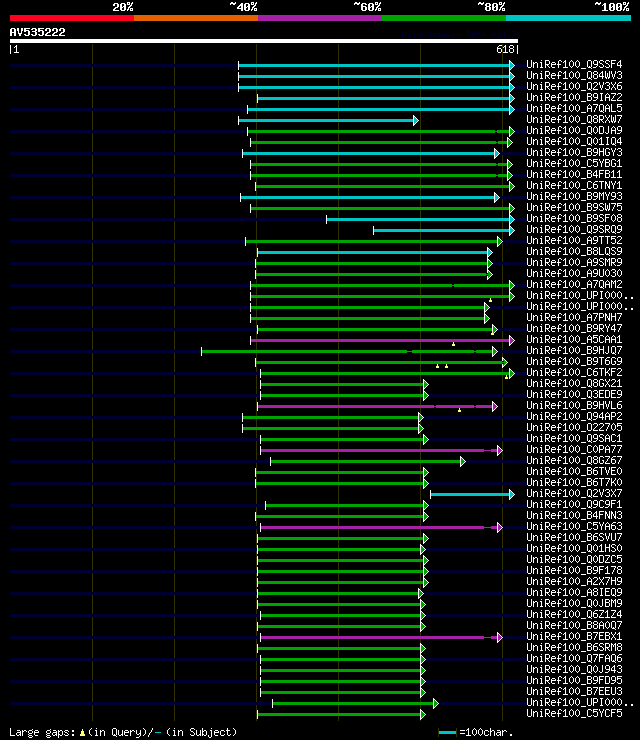Click the UniRef100_B7EEU3 label

point(574,691)
